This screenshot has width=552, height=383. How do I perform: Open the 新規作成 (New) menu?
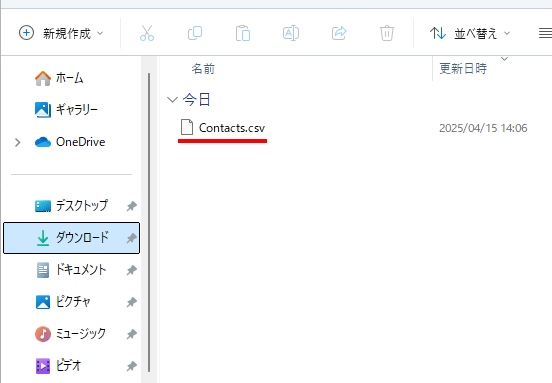[62, 33]
